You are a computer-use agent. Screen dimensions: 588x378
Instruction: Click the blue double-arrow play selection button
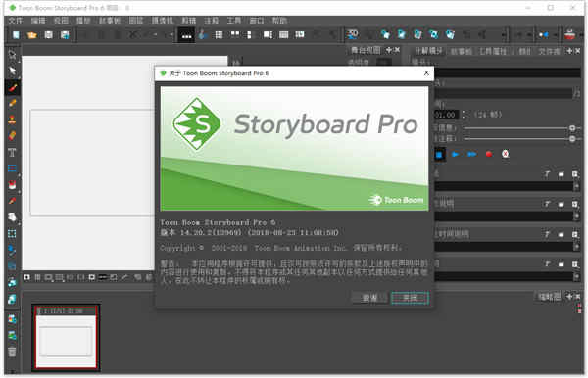pos(471,154)
